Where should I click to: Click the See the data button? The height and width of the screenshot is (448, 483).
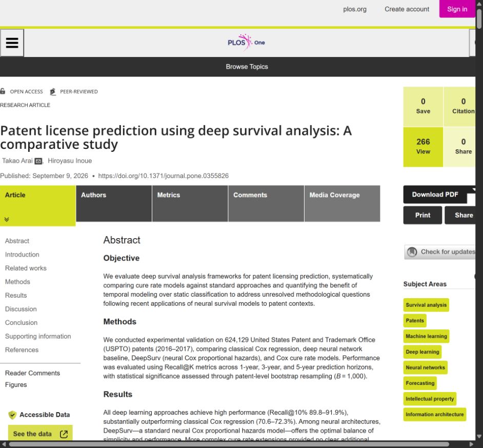point(40,433)
